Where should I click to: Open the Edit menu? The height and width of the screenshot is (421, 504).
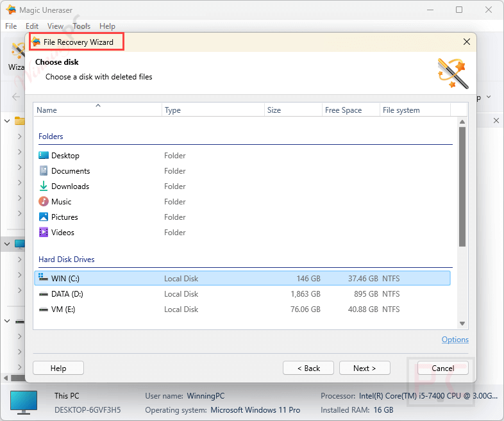32,26
